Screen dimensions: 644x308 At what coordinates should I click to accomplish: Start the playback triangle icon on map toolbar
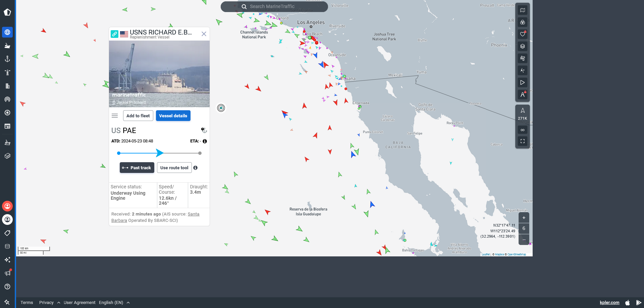pyautogui.click(x=523, y=82)
